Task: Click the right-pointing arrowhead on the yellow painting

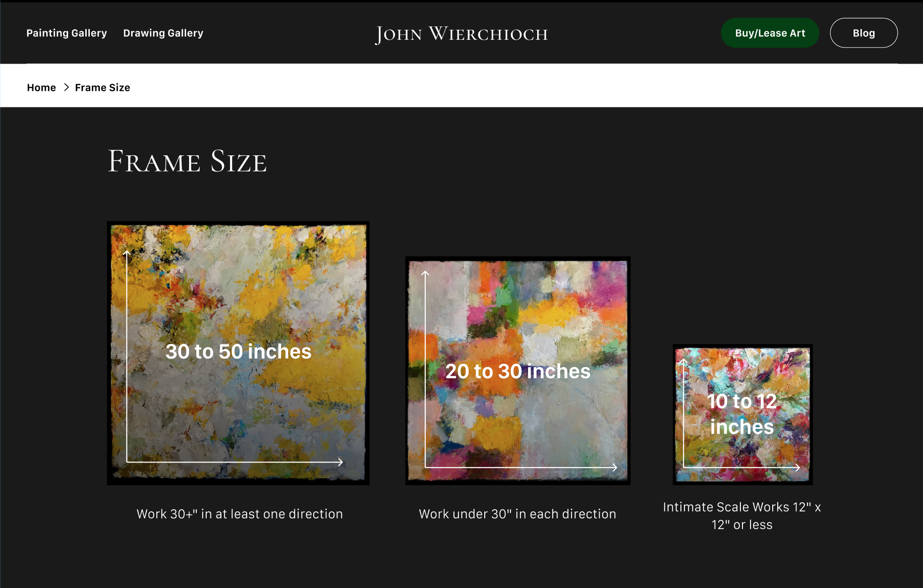Action: (340, 462)
